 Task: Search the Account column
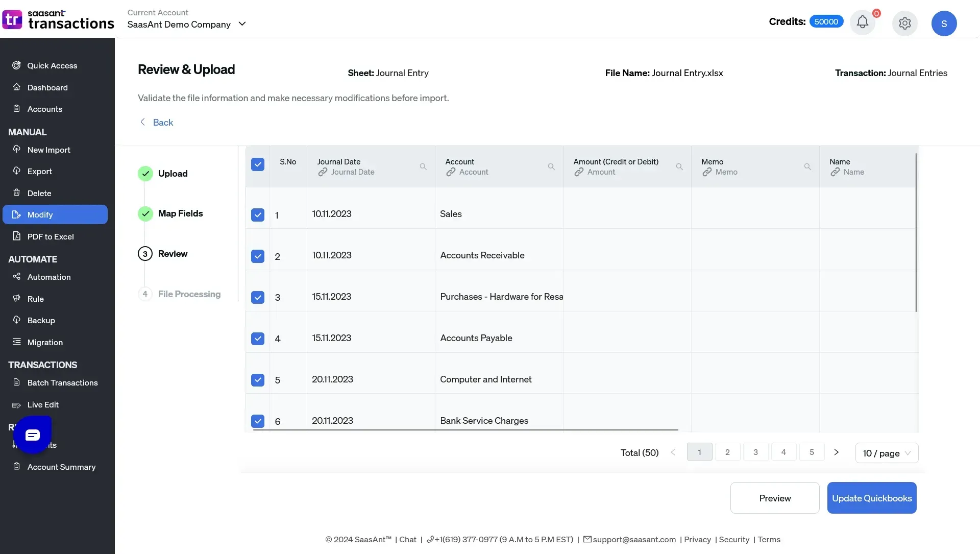(551, 166)
